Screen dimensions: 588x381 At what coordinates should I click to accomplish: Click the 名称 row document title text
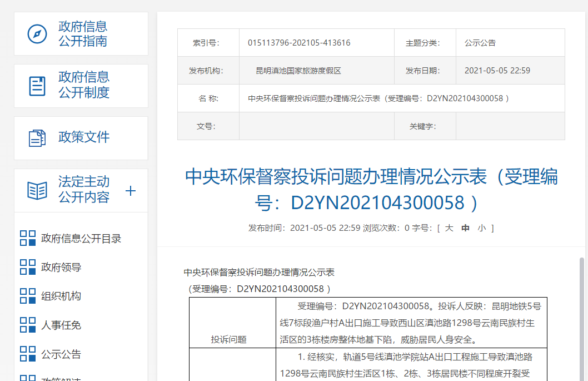point(378,98)
